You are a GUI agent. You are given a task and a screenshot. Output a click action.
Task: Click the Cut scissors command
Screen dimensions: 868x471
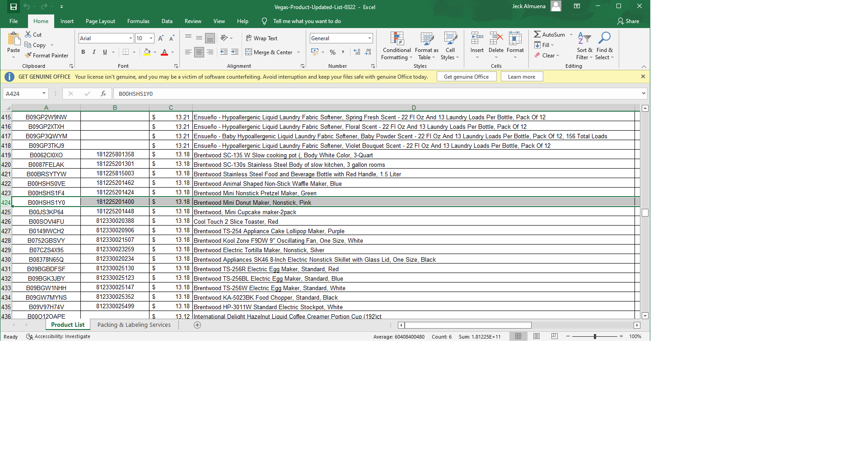coord(33,34)
